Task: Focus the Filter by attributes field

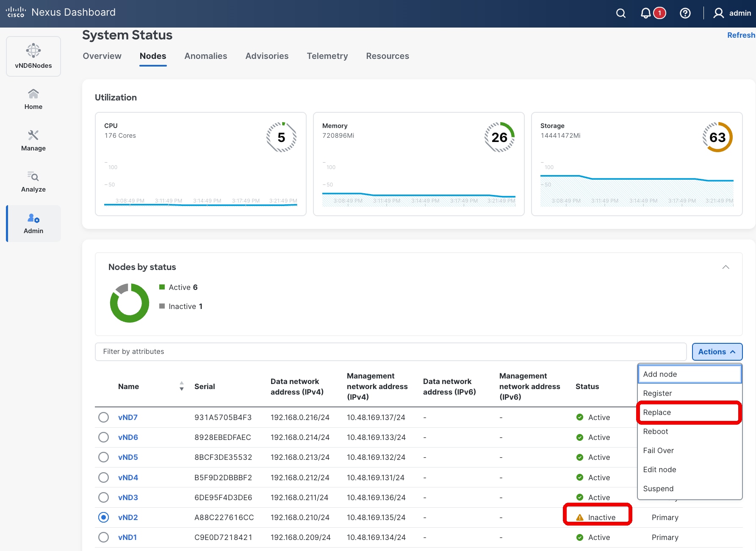Action: (390, 352)
